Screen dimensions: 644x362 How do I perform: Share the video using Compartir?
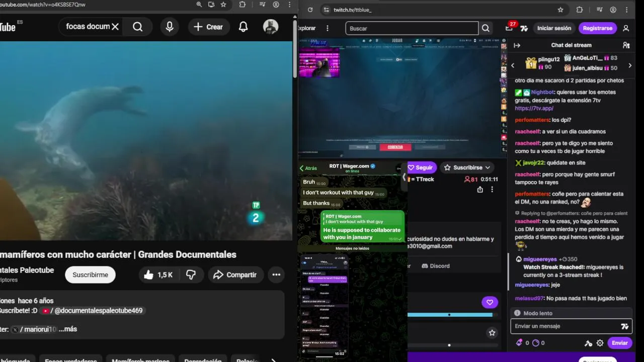click(x=235, y=275)
